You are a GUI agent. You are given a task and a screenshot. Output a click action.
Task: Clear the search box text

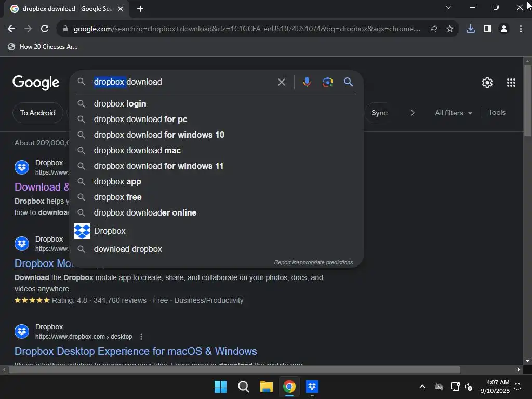(x=281, y=82)
